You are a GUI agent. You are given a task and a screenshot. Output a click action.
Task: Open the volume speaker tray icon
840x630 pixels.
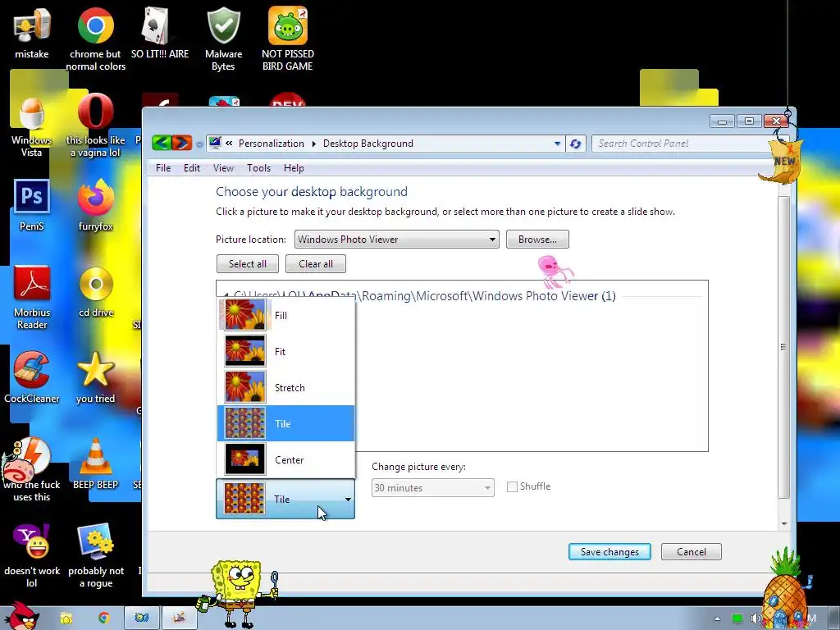(755, 619)
